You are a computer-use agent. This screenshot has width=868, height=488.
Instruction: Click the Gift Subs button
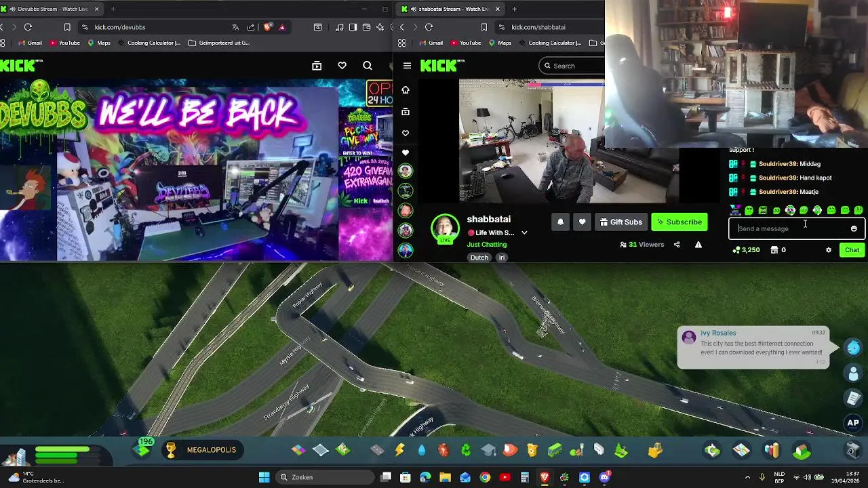[620, 222]
